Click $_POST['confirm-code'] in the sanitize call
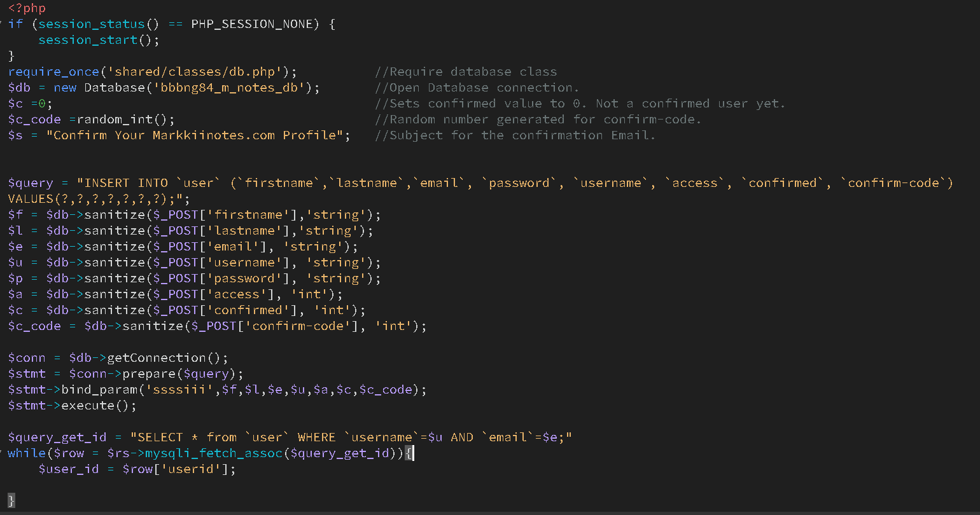This screenshot has width=980, height=515. [x=275, y=326]
